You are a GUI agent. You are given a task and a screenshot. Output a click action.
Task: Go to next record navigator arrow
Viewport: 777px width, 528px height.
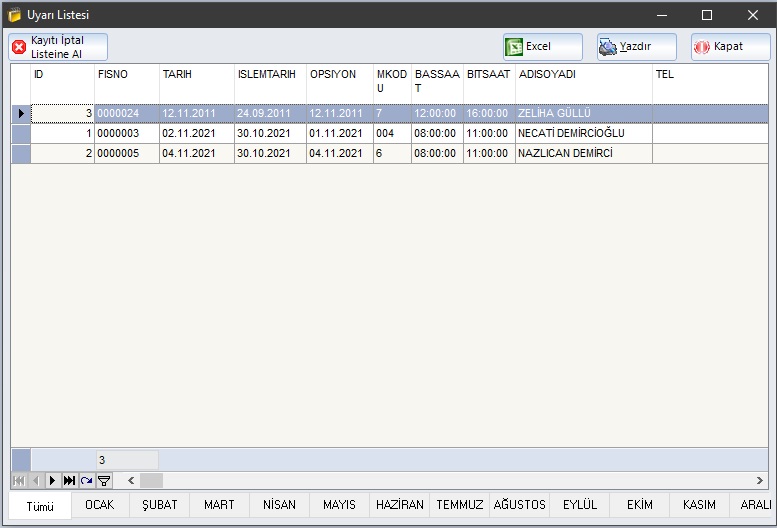pyautogui.click(x=53, y=481)
